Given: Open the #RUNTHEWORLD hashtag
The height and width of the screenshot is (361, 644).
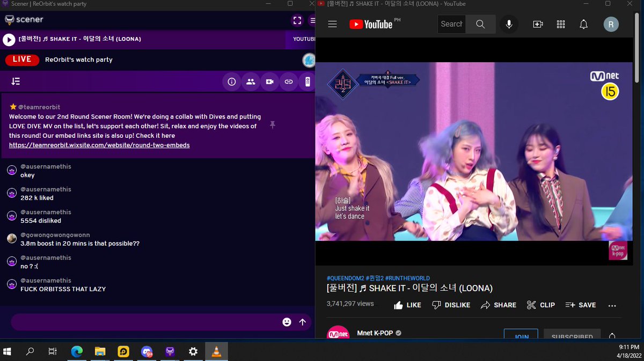Looking at the screenshot, I should [x=407, y=278].
